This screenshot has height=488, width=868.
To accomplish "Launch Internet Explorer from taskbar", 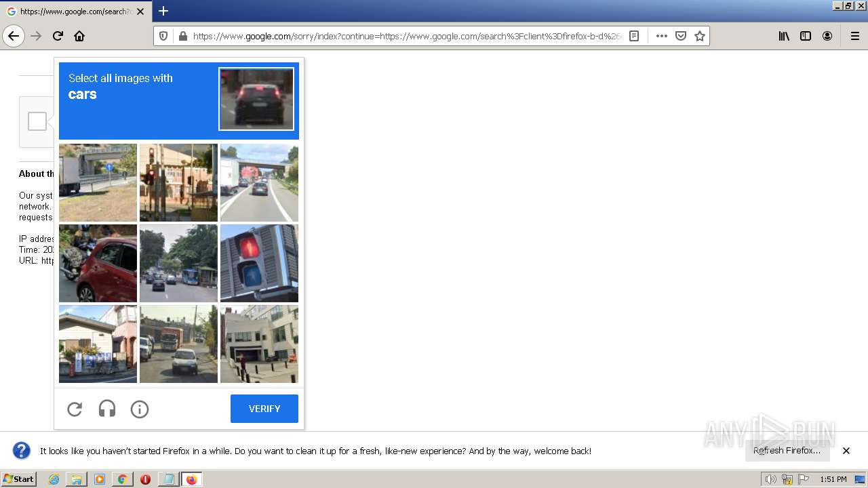I will pyautogui.click(x=54, y=479).
